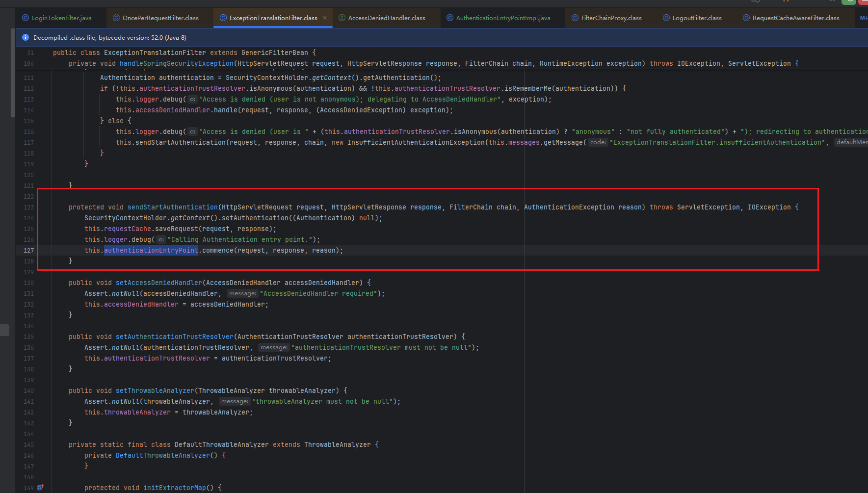Click the overriding method marker icon beside line 149

pos(40,487)
